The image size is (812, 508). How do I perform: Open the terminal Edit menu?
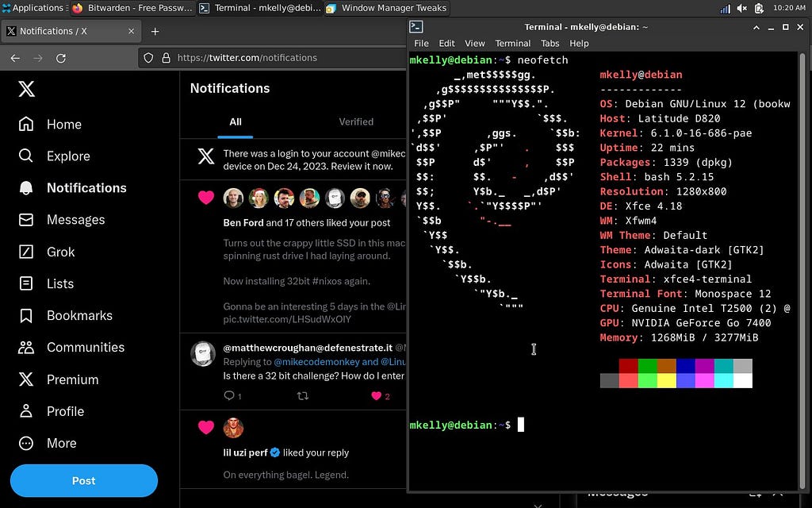click(x=446, y=44)
